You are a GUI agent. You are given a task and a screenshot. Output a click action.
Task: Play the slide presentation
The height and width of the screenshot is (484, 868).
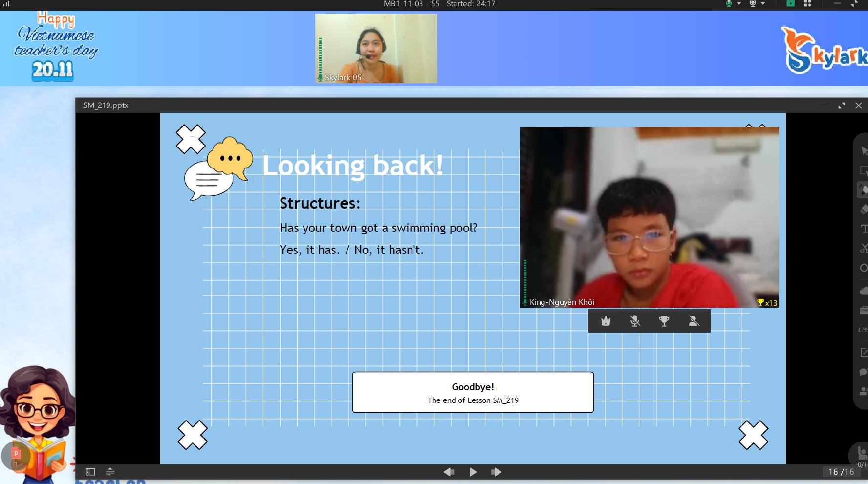click(x=473, y=472)
